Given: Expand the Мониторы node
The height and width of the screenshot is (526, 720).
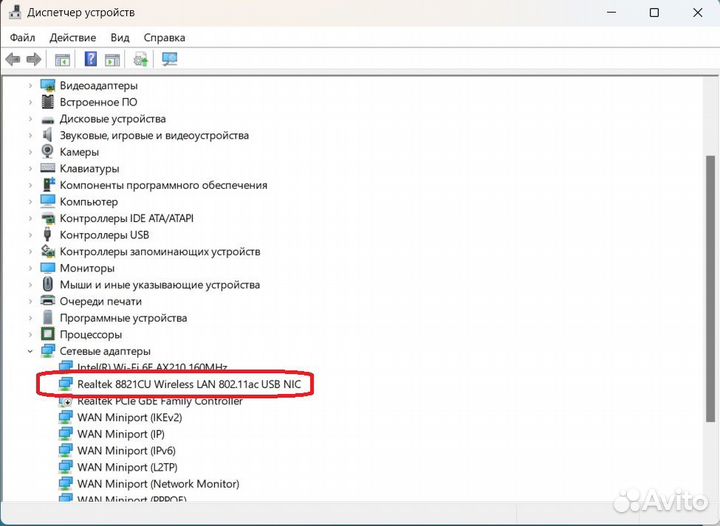Looking at the screenshot, I should pyautogui.click(x=30, y=268).
